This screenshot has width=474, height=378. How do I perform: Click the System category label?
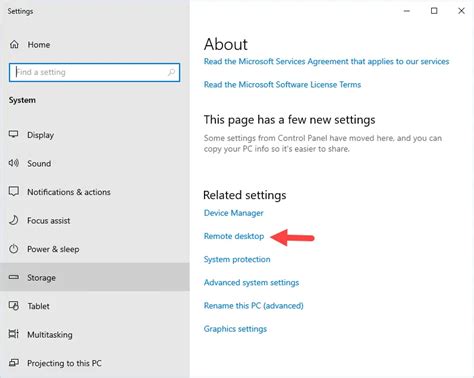click(22, 100)
